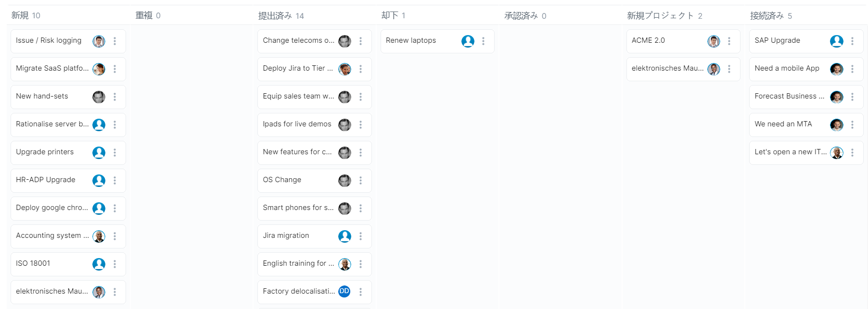The height and width of the screenshot is (309, 868).
Task: Click the 接続済み column header
Action: click(x=766, y=16)
